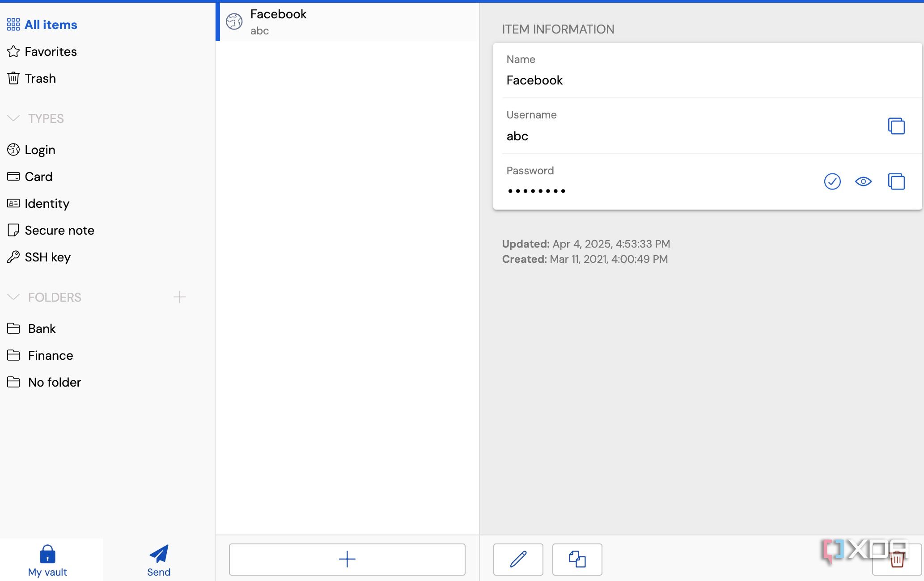Click the Trash bin icon in sidebar
Image resolution: width=924 pixels, height=581 pixels.
13,78
